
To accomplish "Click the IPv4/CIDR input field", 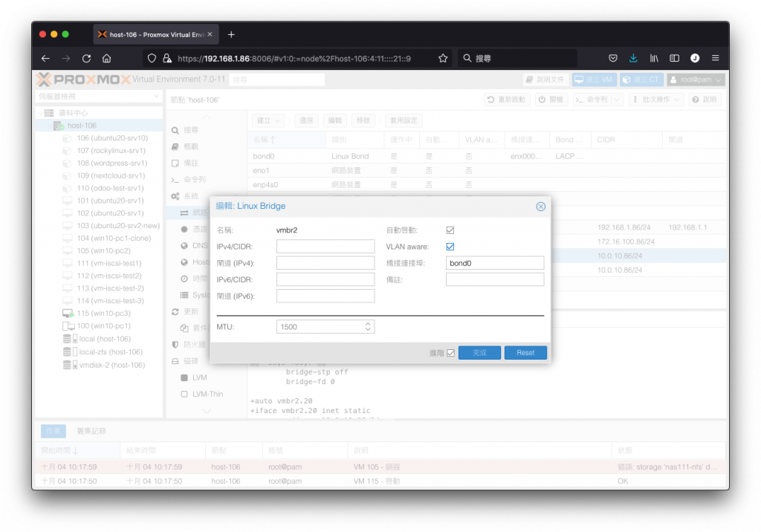I will [326, 247].
